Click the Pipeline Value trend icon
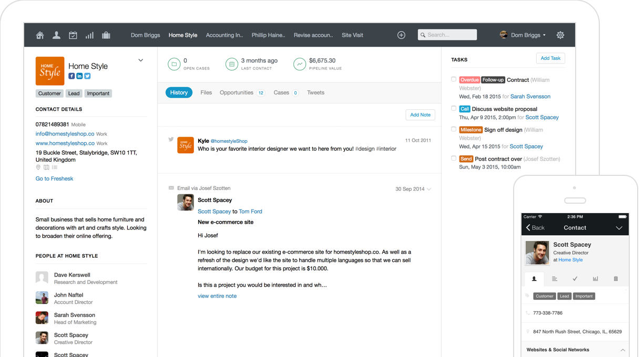This screenshot has width=644, height=357. pyautogui.click(x=300, y=64)
